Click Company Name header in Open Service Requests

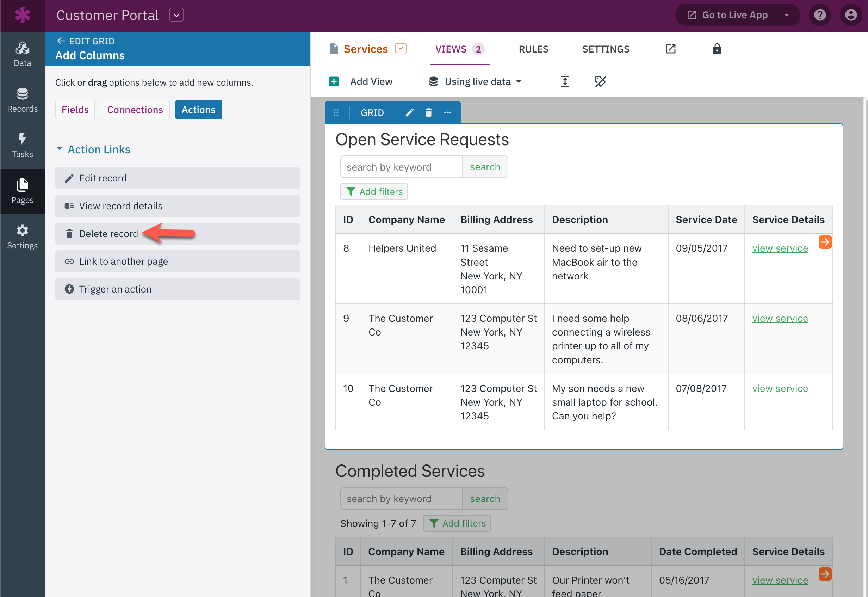pyautogui.click(x=407, y=220)
